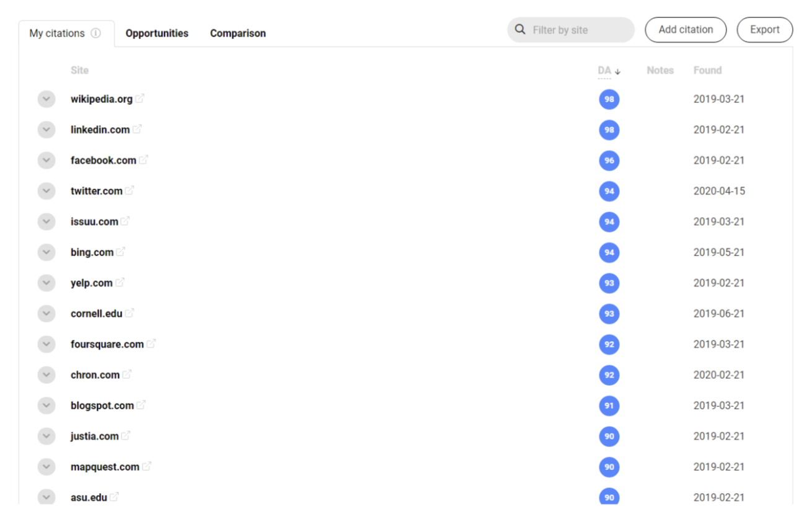
Task: Open the twitter.com site link
Action: pyautogui.click(x=96, y=191)
